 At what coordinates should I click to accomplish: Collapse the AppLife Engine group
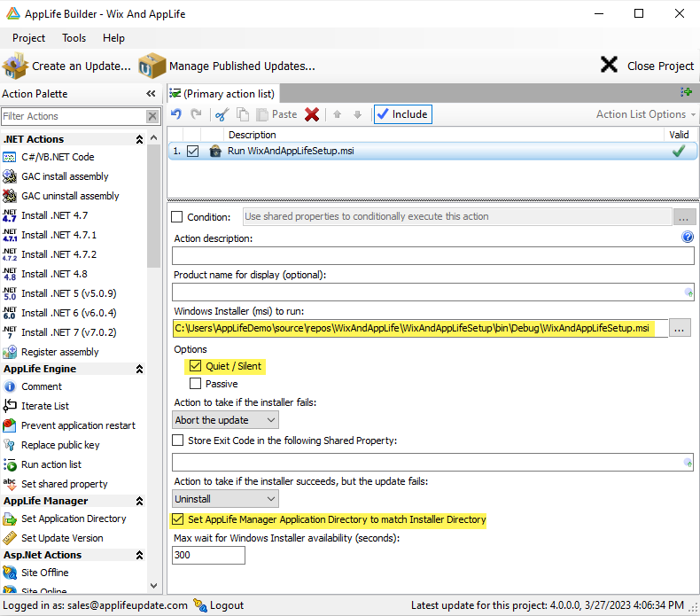point(140,369)
